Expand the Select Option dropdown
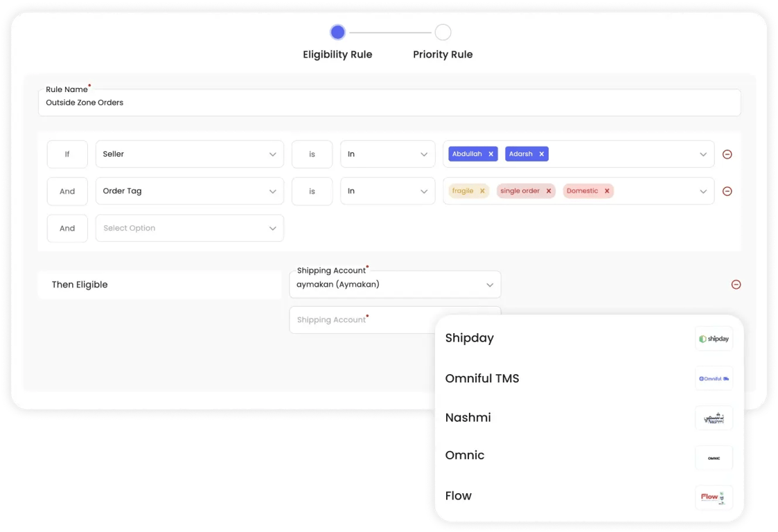778x532 pixels. pyautogui.click(x=189, y=228)
